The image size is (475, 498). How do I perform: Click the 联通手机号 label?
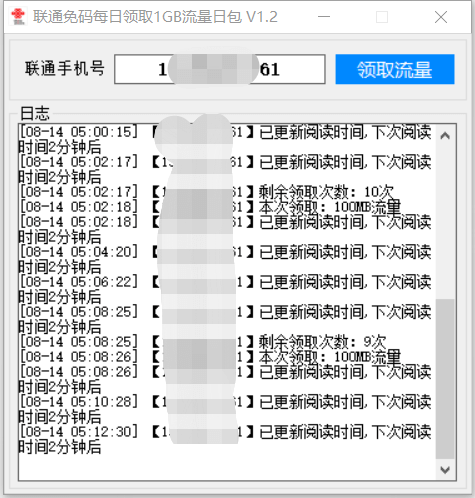[65, 69]
